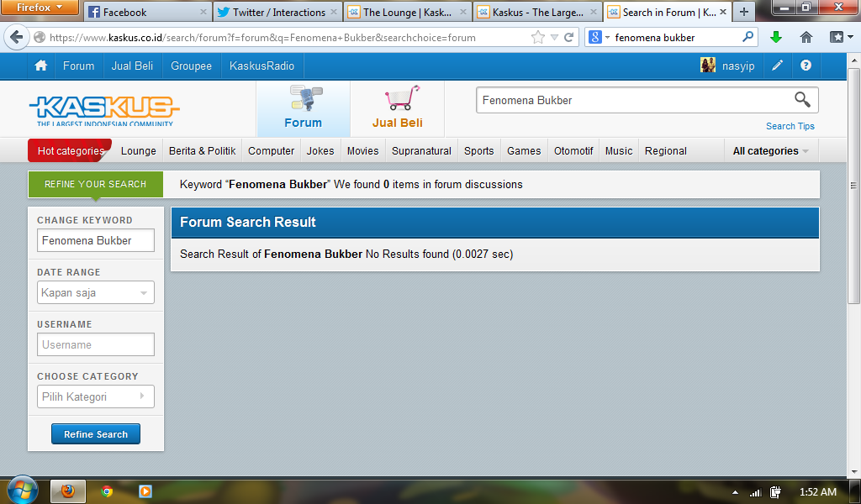Open the edit pencil icon near nasyip
Viewport: 861px width, 504px height.
click(777, 66)
